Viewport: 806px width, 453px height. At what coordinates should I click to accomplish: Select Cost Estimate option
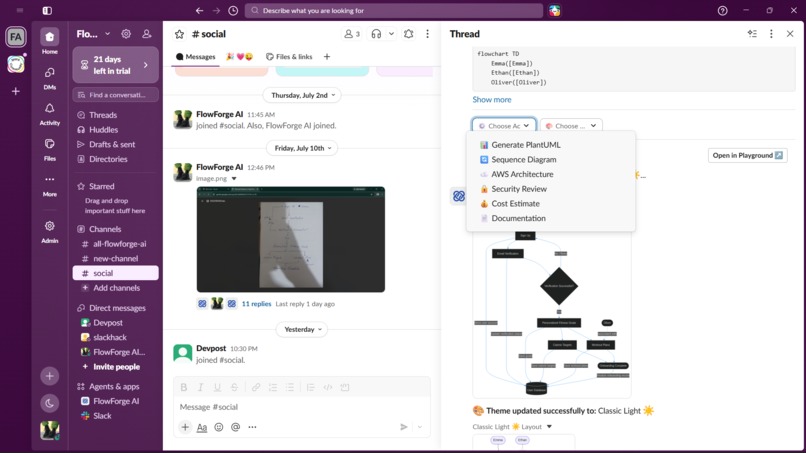551,204
